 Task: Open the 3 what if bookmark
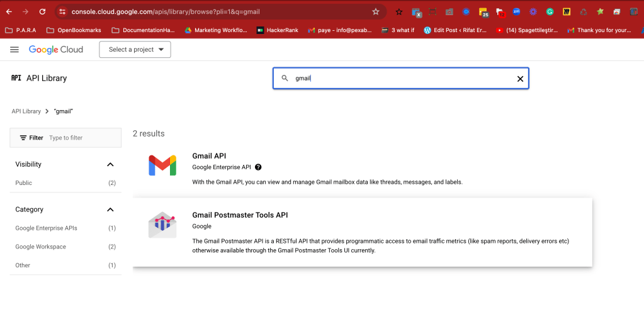pyautogui.click(x=398, y=30)
